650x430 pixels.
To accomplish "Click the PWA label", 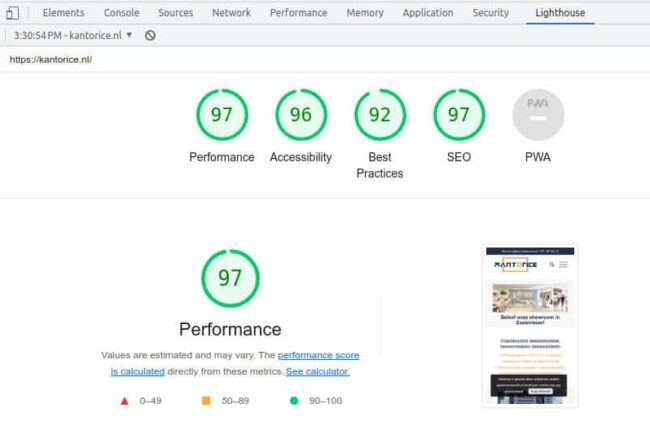I will pos(538,157).
